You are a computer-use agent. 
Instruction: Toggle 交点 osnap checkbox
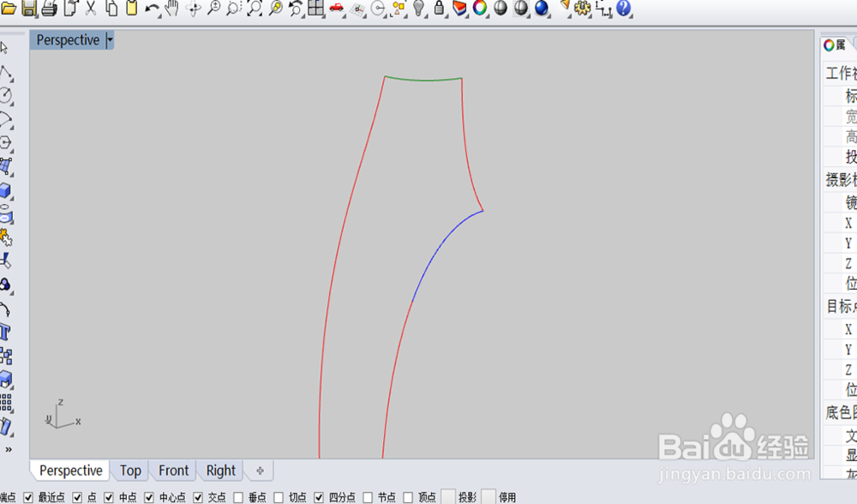click(x=198, y=497)
